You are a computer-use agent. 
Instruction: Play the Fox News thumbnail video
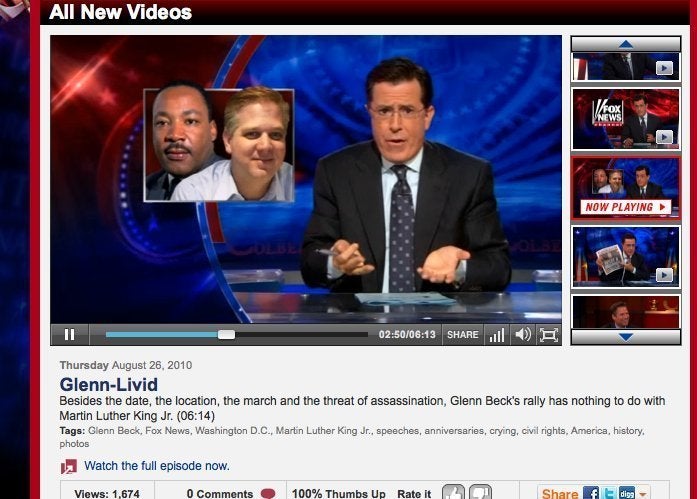[x=625, y=119]
